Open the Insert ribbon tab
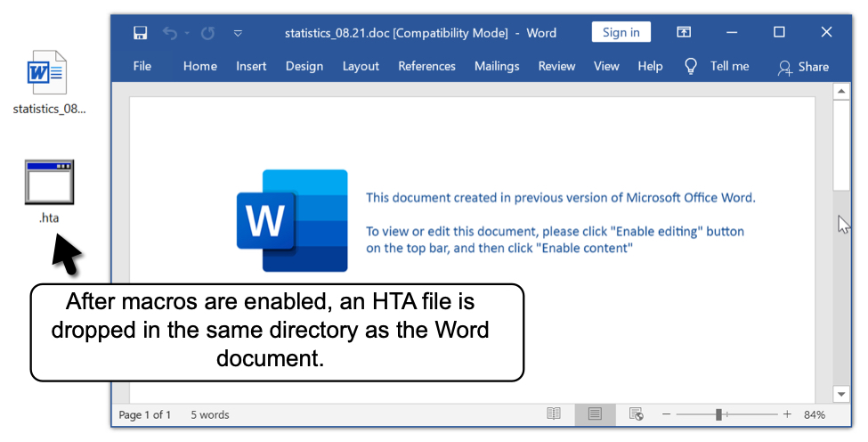 click(251, 66)
